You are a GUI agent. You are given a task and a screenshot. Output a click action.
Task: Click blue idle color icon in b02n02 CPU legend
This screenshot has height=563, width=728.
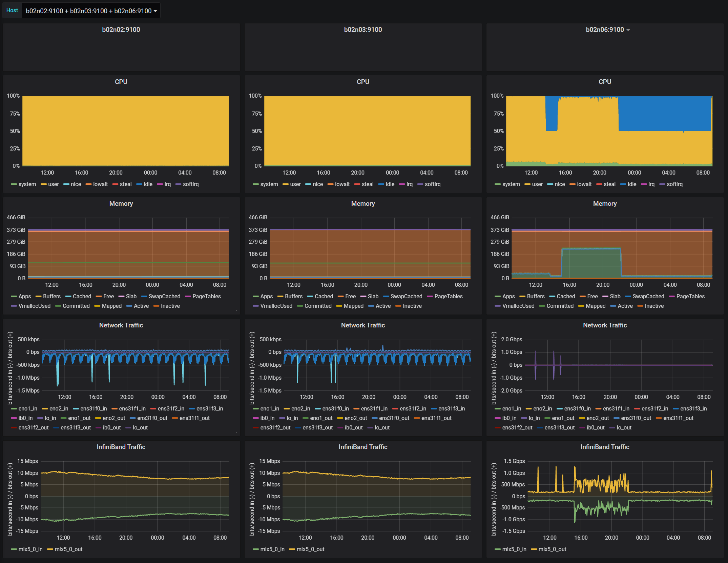pos(139,184)
